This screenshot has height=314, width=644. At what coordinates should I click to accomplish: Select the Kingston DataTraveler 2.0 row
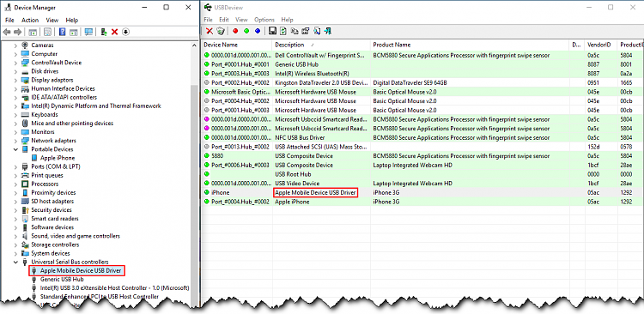point(422,82)
